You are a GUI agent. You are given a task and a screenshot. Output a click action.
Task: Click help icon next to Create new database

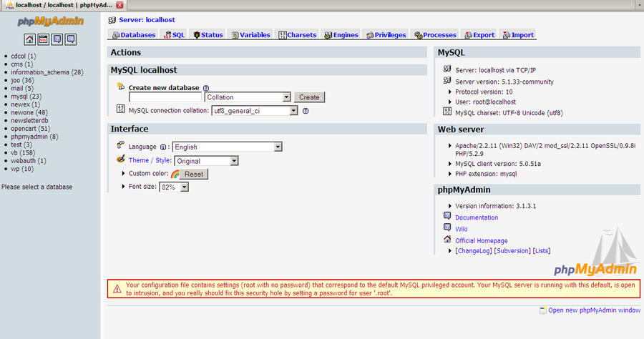pos(206,88)
